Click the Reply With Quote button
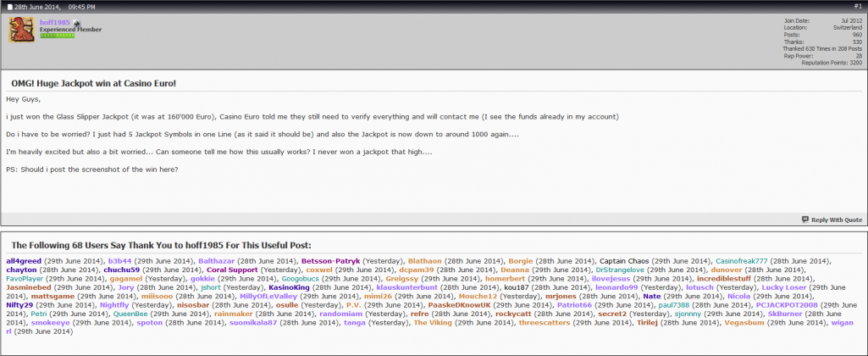This screenshot has height=356, width=868. (x=832, y=220)
